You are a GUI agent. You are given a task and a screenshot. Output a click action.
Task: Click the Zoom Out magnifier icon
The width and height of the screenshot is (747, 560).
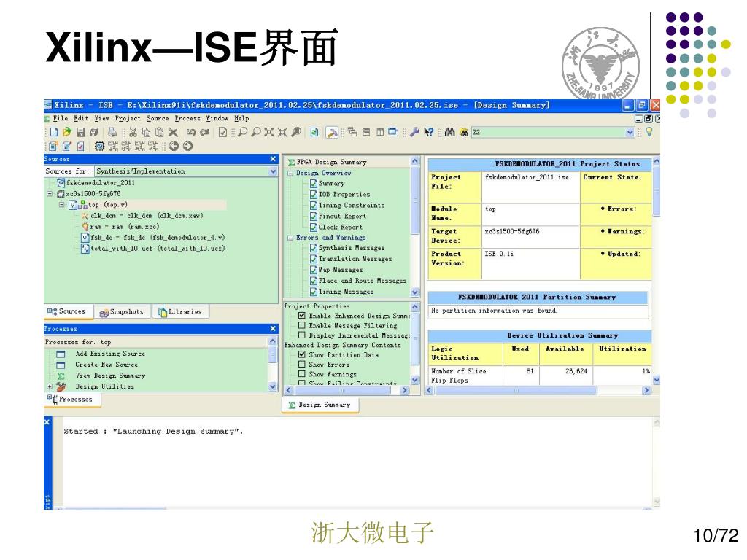click(256, 132)
